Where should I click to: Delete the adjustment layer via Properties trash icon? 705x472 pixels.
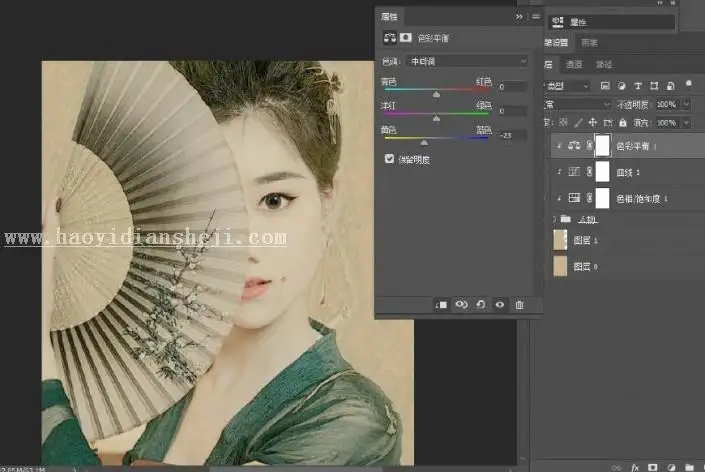(x=519, y=305)
